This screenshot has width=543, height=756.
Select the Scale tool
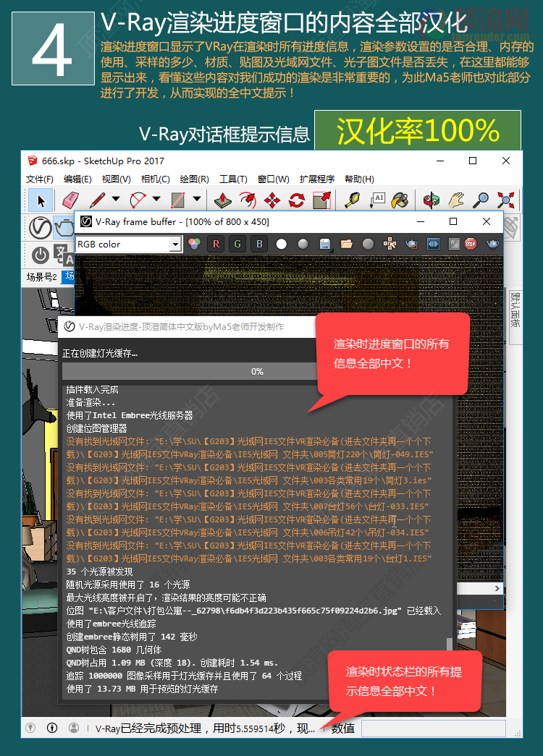(x=322, y=200)
